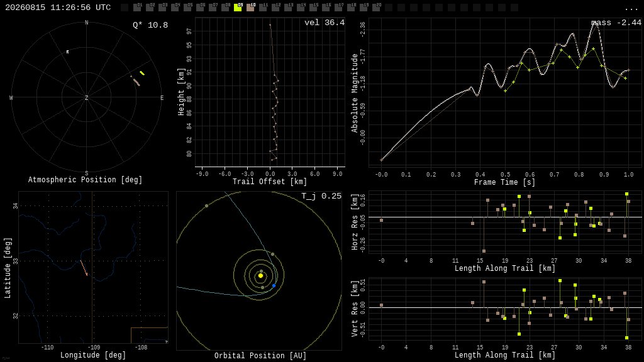Click the mass -2.44 readout
Image resolution: width=644 pixels, height=362 pixels.
[x=616, y=23]
